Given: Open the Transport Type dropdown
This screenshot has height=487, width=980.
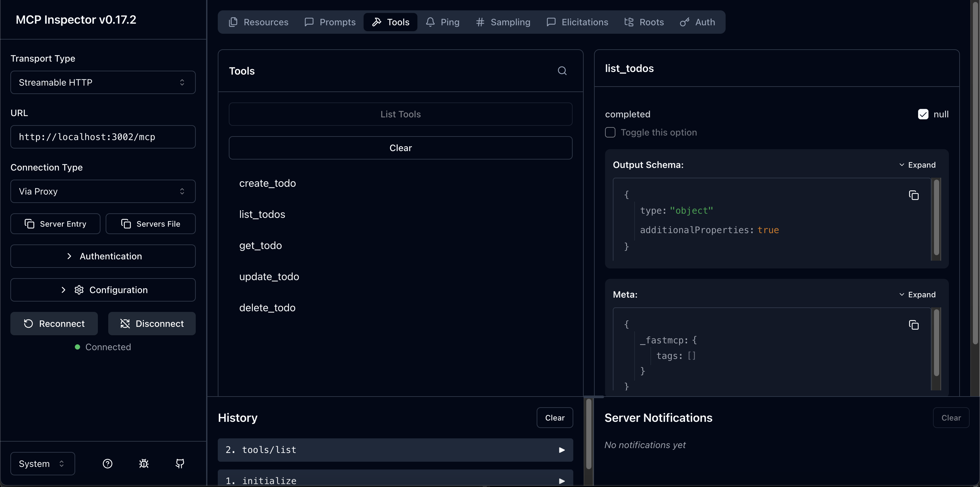Looking at the screenshot, I should [x=103, y=82].
